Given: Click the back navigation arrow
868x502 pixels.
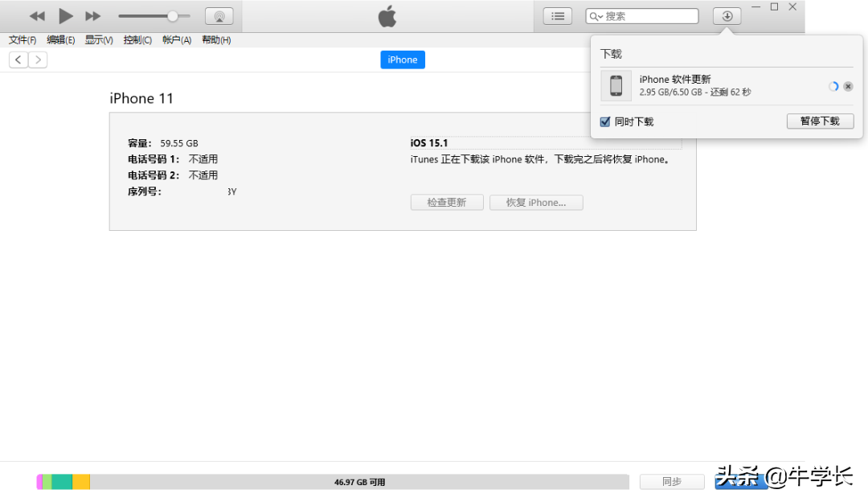Looking at the screenshot, I should coord(18,59).
